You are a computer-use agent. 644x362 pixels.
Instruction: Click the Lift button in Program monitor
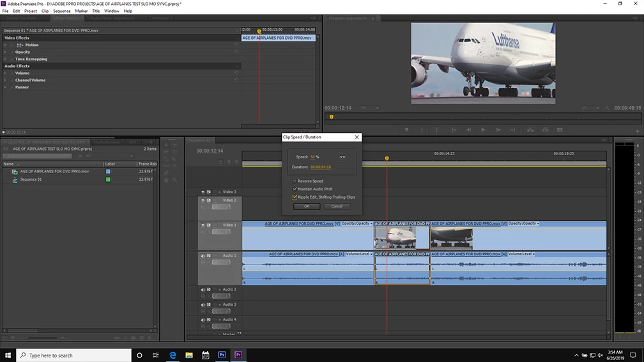click(530, 130)
